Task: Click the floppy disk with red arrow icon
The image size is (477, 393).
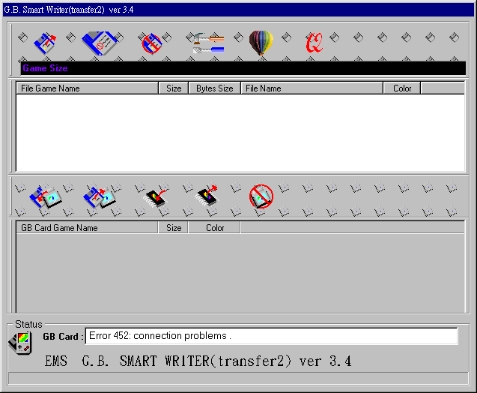Action: (x=45, y=43)
